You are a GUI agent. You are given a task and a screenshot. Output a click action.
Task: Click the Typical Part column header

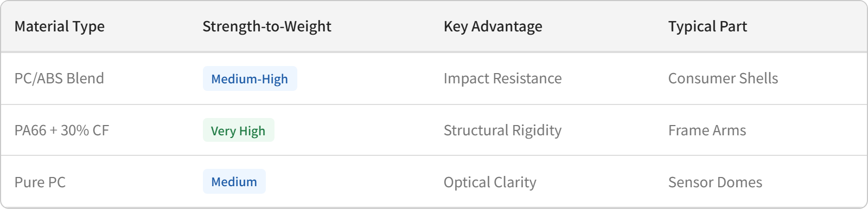[x=707, y=27]
